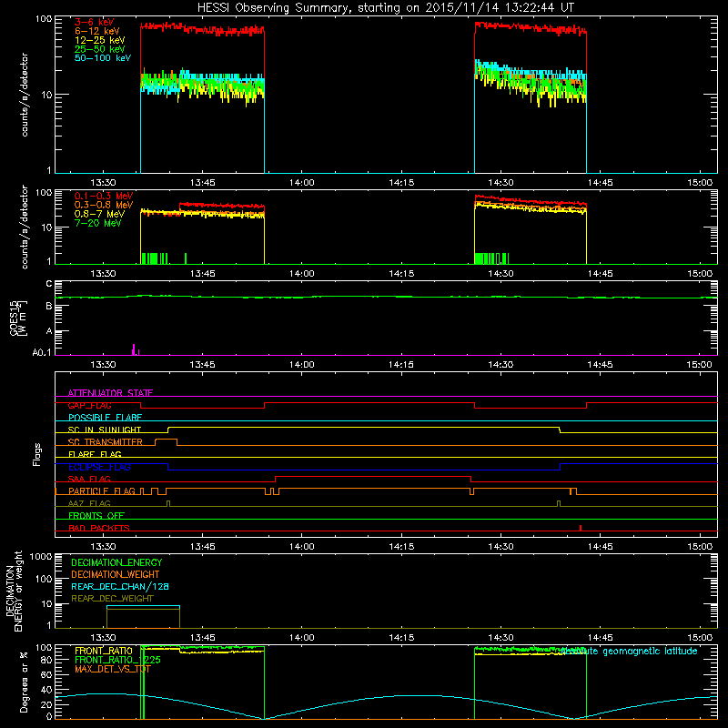Viewport: 728px width, 728px height.
Task: Click the top panel's counts/s/detector axis label
Action: tap(25, 95)
